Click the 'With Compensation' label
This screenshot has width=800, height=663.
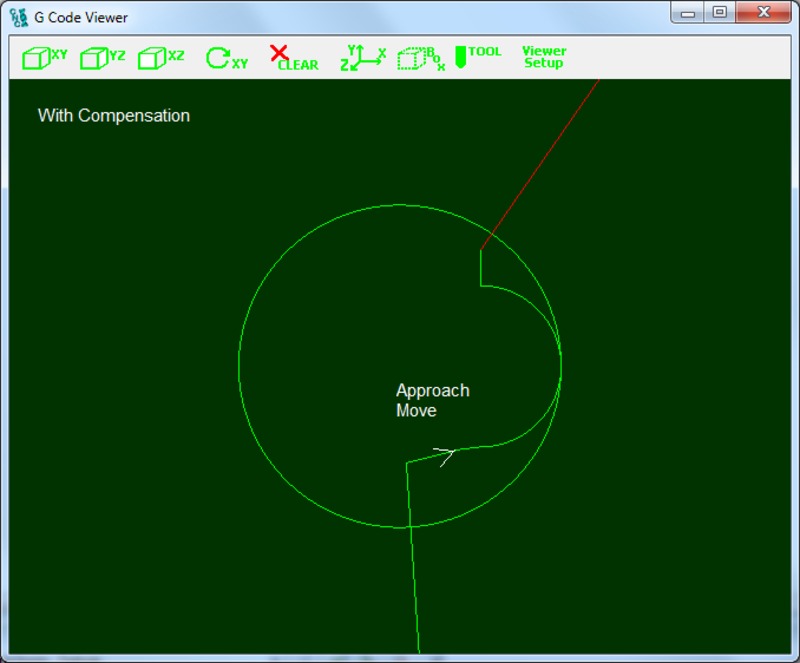(113, 116)
